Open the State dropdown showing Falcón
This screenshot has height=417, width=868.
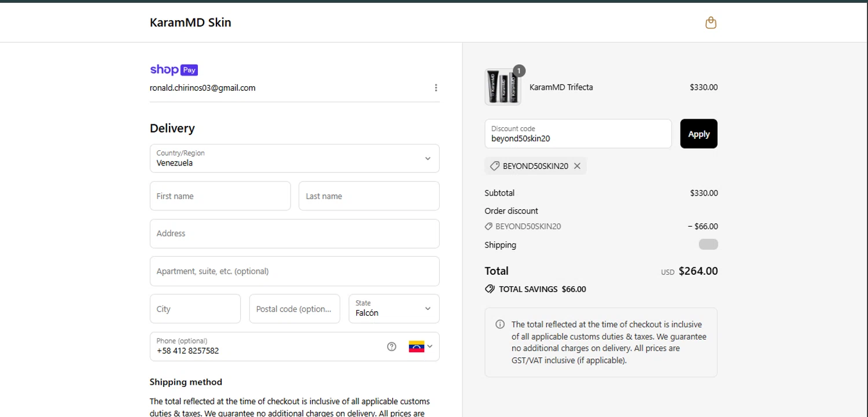point(394,309)
